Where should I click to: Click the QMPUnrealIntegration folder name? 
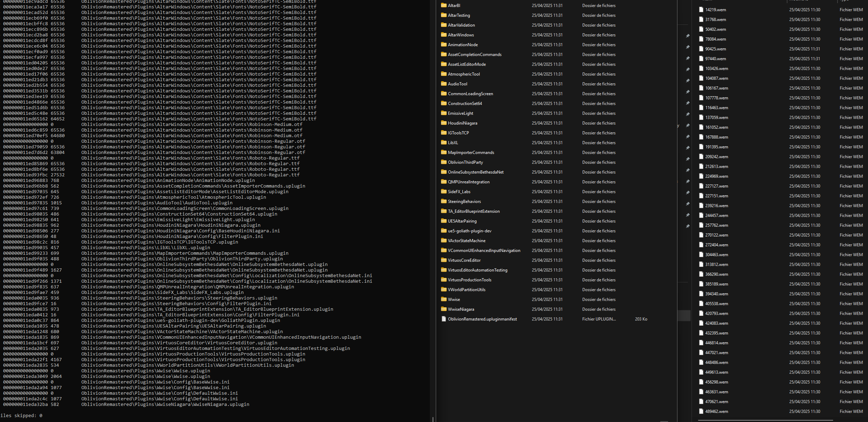(x=469, y=182)
